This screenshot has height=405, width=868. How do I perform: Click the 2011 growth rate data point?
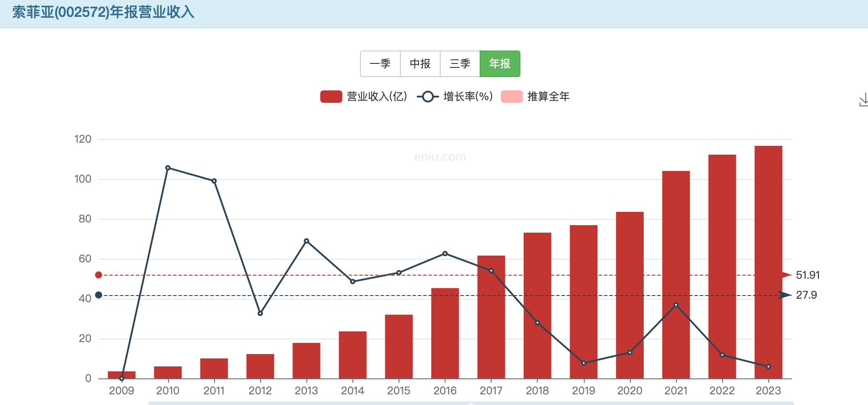click(x=214, y=181)
